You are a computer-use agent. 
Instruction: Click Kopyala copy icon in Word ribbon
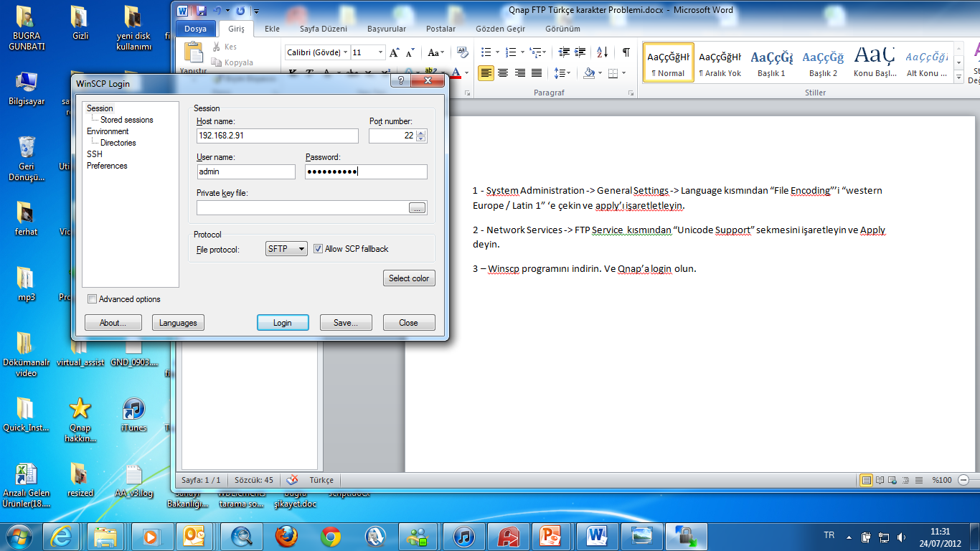pos(217,62)
